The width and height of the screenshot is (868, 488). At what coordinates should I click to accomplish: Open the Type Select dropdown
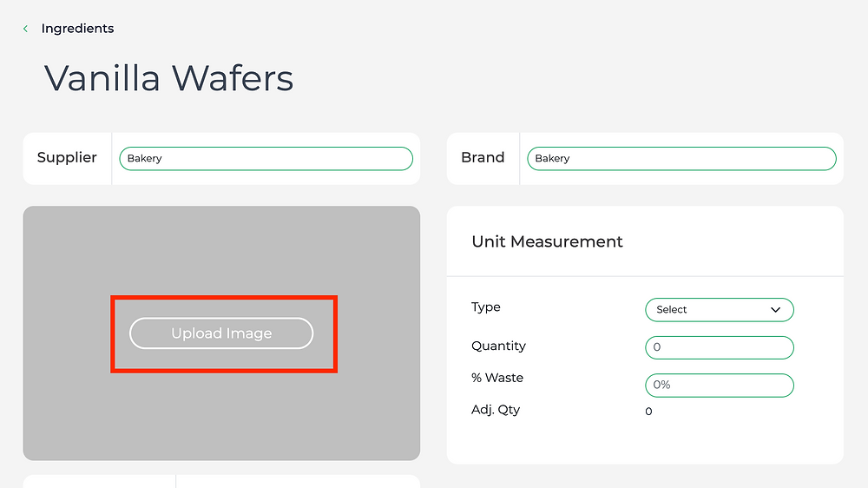point(720,310)
